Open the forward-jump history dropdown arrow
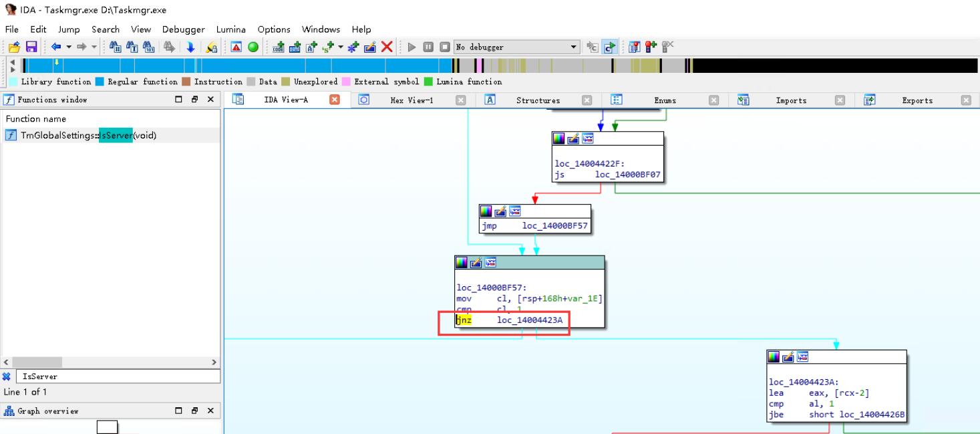This screenshot has height=434, width=980. (x=95, y=47)
